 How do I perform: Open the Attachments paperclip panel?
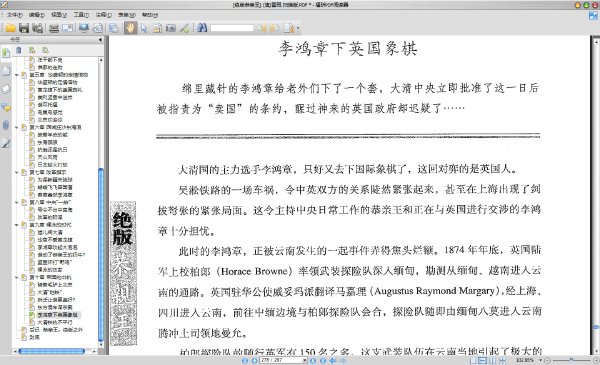point(6,125)
